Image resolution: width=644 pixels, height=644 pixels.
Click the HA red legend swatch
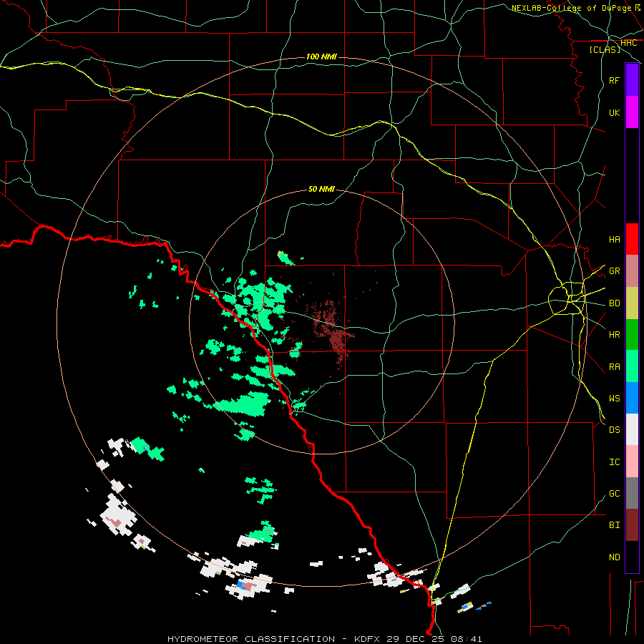632,239
